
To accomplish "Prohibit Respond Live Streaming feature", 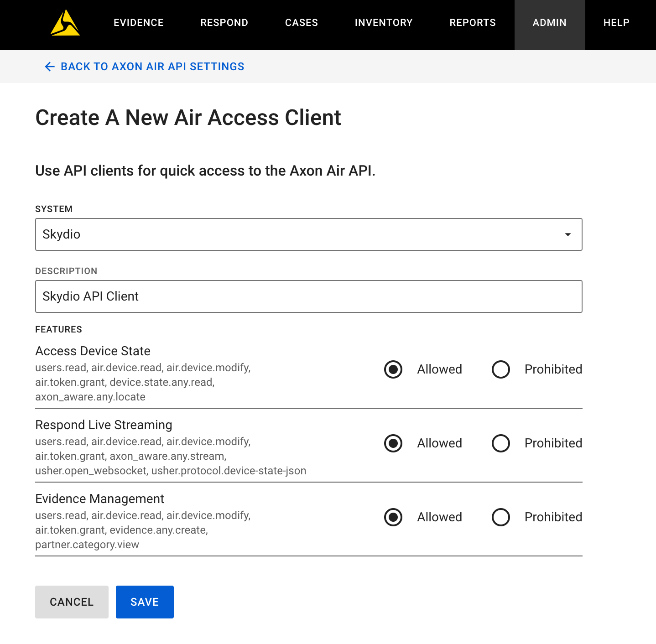I will click(501, 443).
